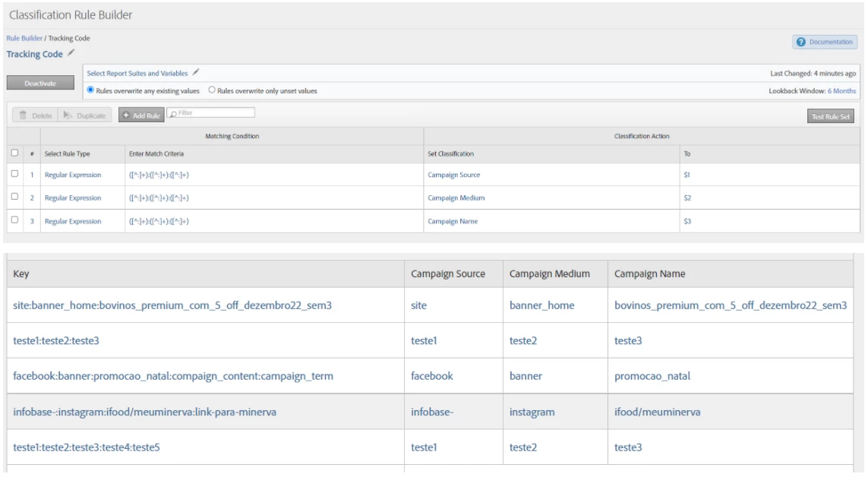The height and width of the screenshot is (477, 868).
Task: Click the Duplicate button icon
Action: coord(68,115)
